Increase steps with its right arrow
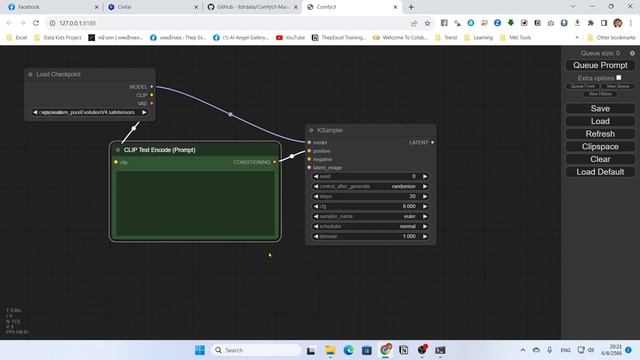Screen dimensions: 640x360 click(x=425, y=196)
